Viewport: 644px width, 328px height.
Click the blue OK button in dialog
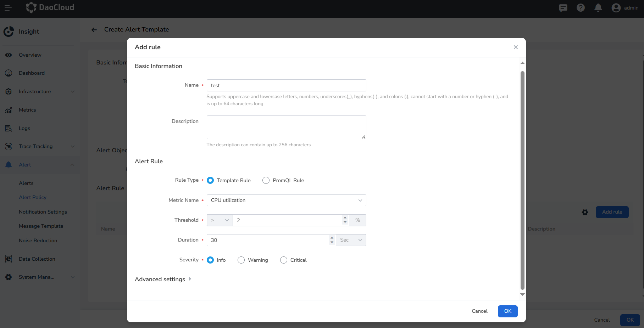pos(507,311)
